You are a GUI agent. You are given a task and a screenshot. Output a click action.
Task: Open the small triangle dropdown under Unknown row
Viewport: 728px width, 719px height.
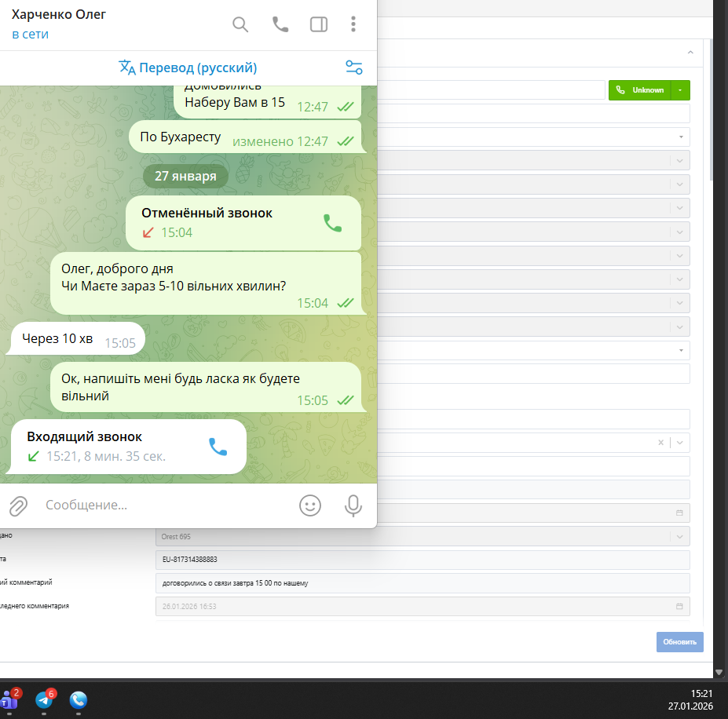click(x=681, y=137)
